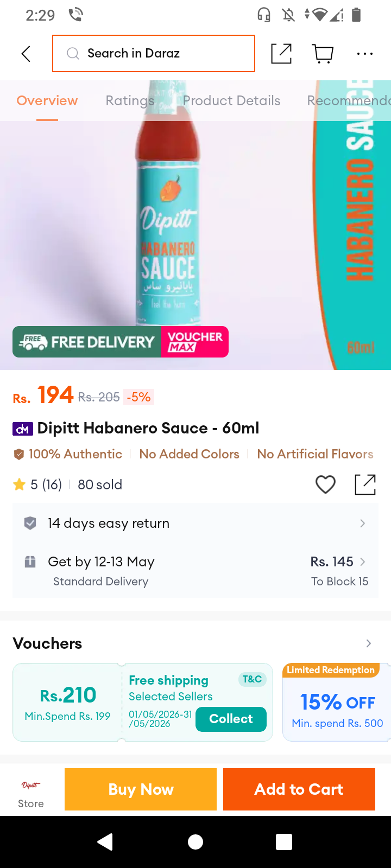The width and height of the screenshot is (391, 868).
Task: Switch to the Product Details tab
Action: point(231,100)
